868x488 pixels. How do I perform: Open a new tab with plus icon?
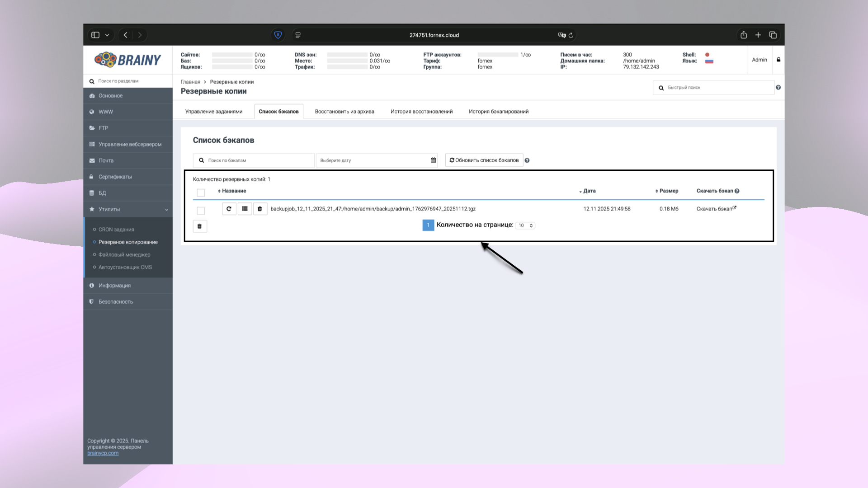pos(758,35)
